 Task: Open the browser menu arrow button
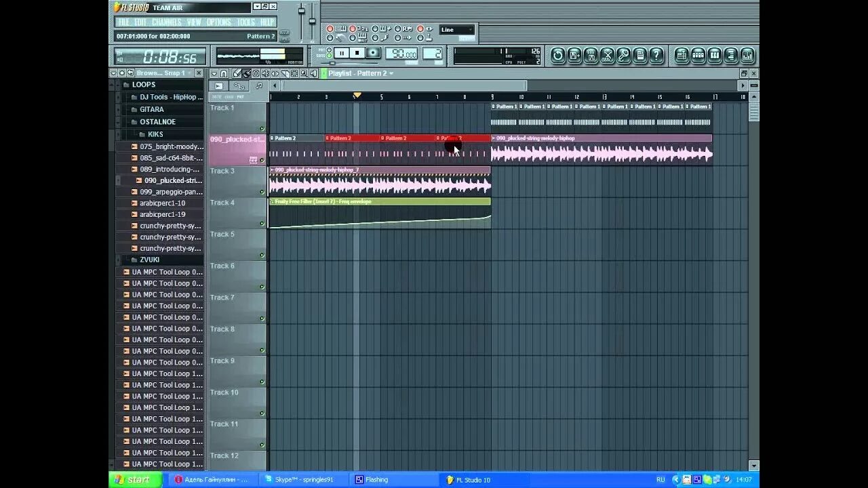(113, 73)
